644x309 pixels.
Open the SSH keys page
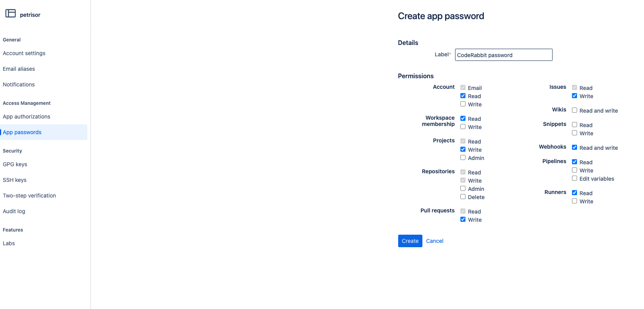14,180
